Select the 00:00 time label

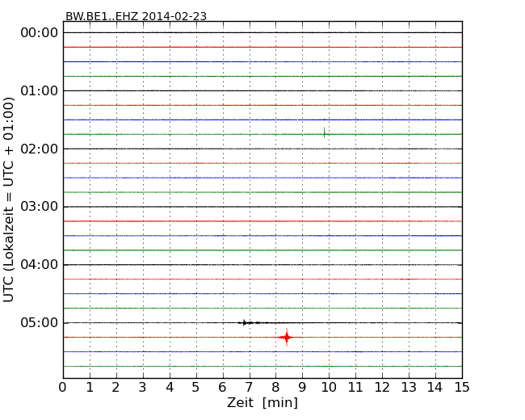(x=40, y=33)
